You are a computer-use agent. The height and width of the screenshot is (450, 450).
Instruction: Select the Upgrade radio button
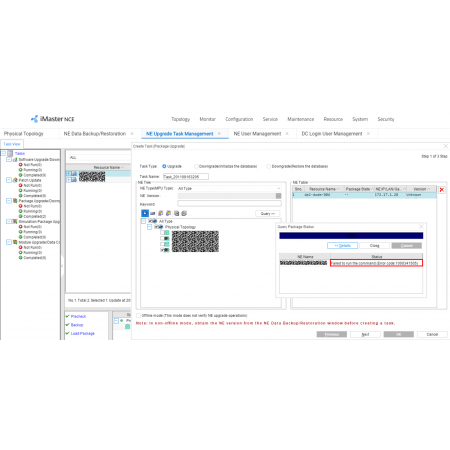[x=164, y=166]
